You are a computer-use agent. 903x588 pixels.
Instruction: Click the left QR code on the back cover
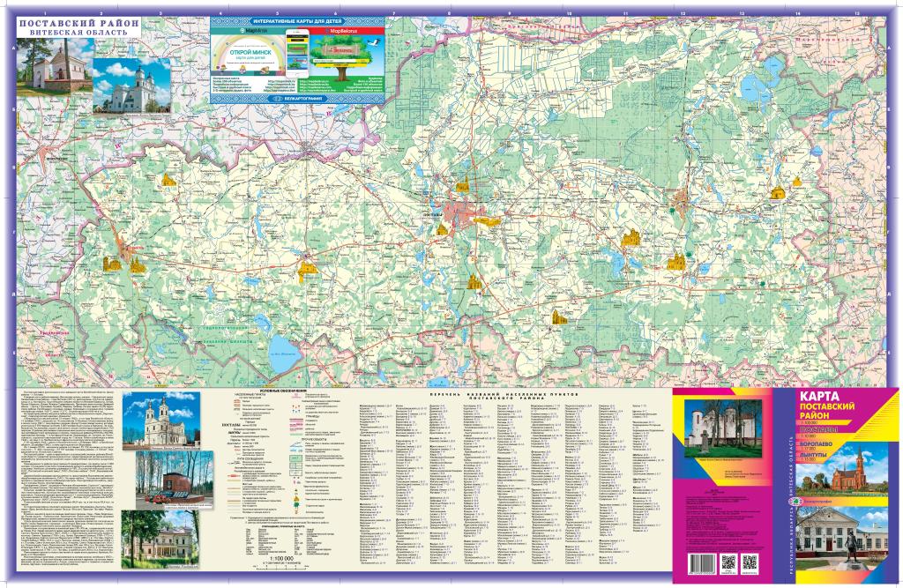click(x=729, y=562)
